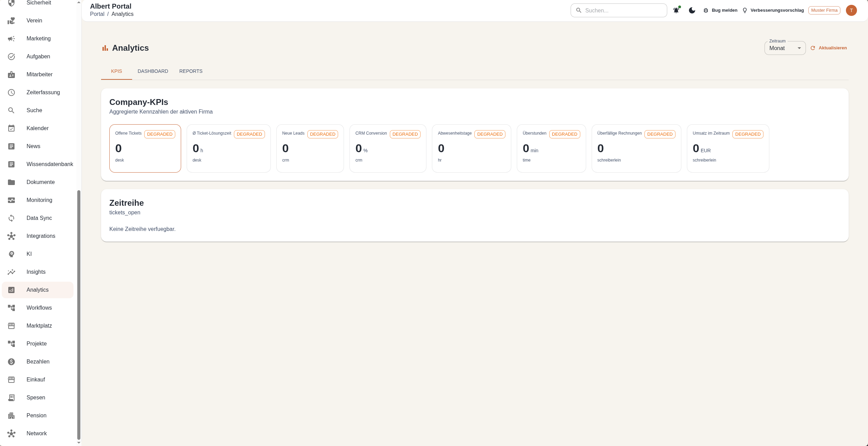Click the Aktualisieren refresh button

click(x=828, y=48)
